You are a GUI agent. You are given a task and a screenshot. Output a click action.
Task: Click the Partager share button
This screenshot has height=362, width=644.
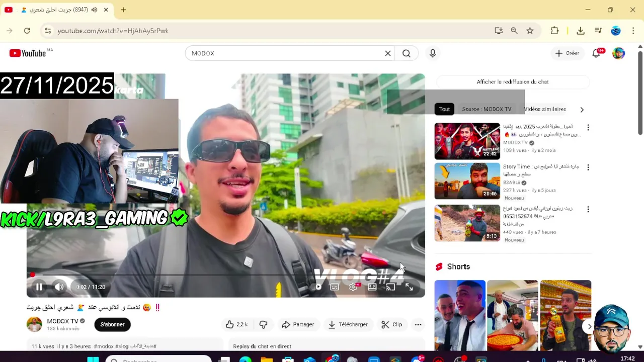click(298, 325)
